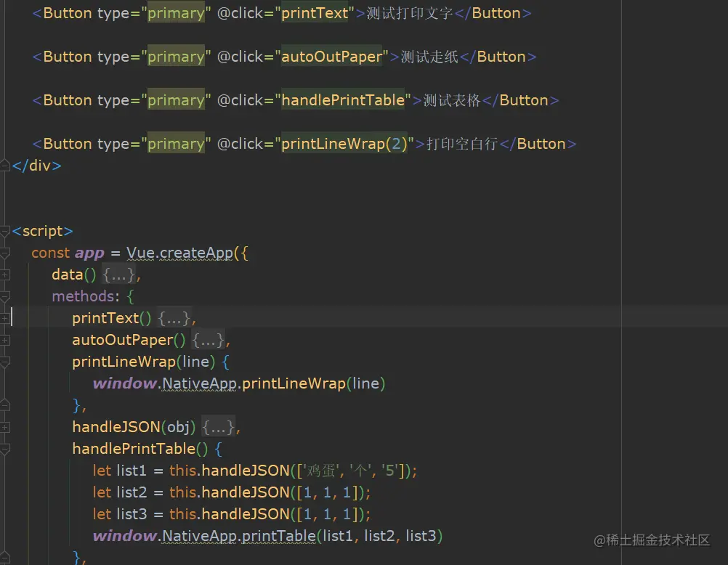Image resolution: width=728 pixels, height=565 pixels.
Task: Click the 测试表格 button label text
Action: [452, 100]
